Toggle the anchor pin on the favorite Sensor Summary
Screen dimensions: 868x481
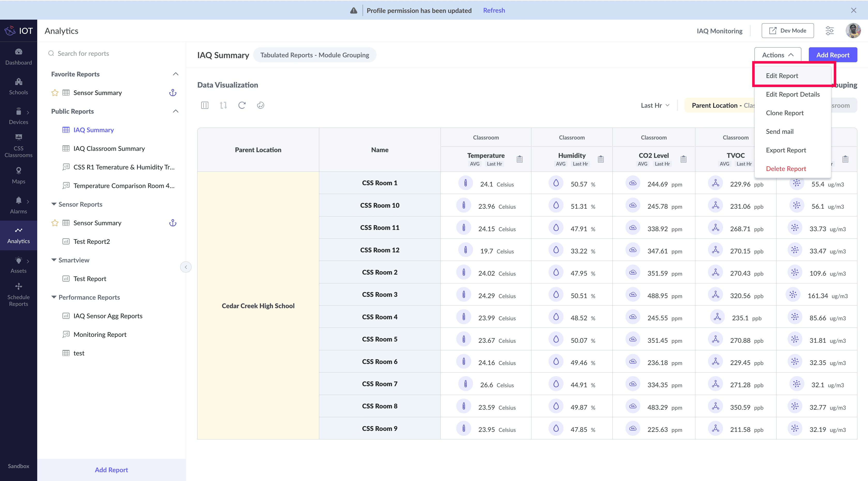pyautogui.click(x=172, y=93)
